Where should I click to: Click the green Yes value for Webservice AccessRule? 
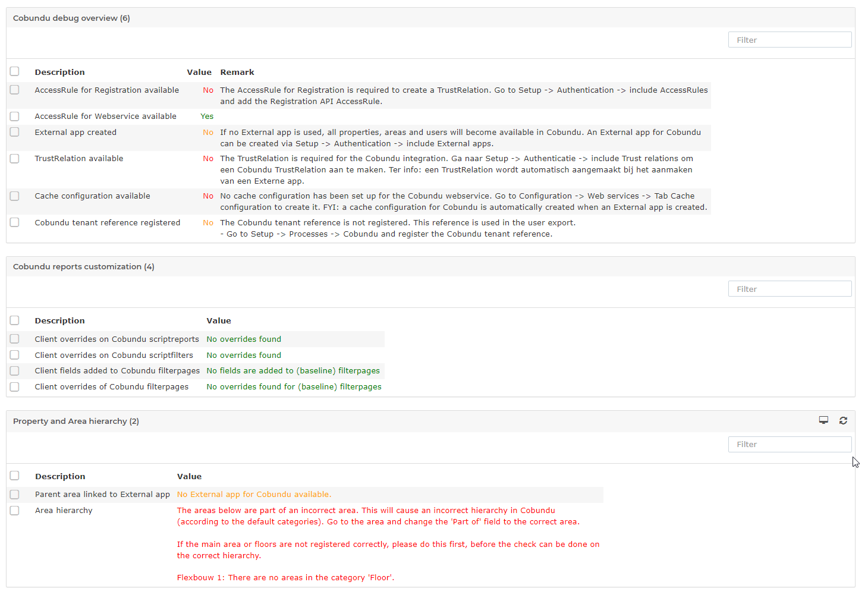point(207,116)
